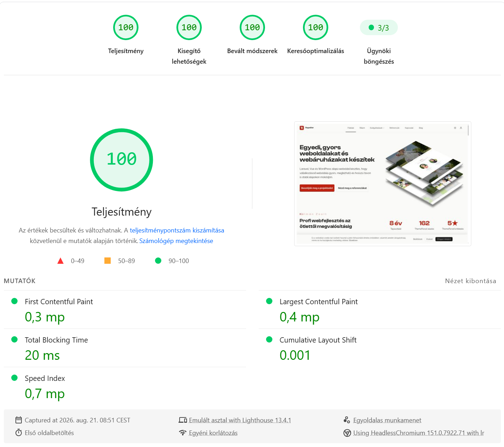
Task: Click the green dot beside Total Blocking Time
Action: (14, 339)
